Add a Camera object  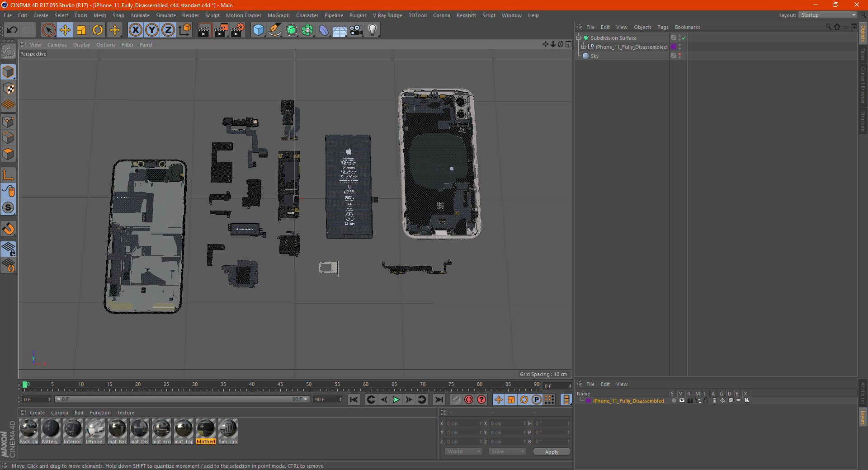coord(356,30)
